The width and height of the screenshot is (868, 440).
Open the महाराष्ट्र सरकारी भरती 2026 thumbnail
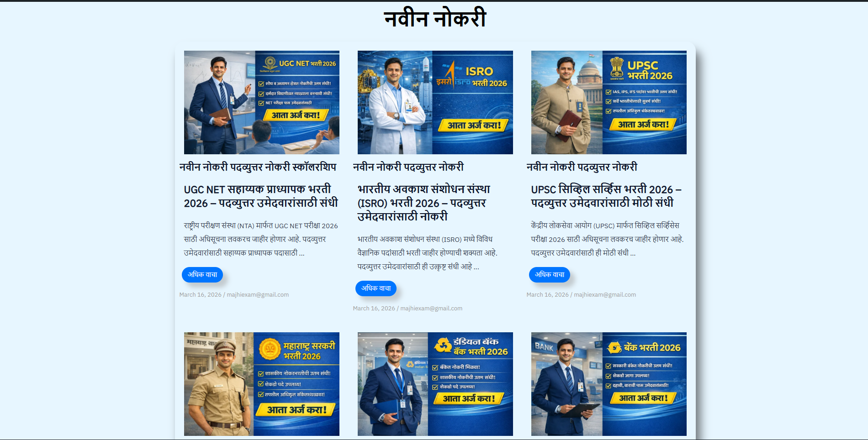click(261, 384)
